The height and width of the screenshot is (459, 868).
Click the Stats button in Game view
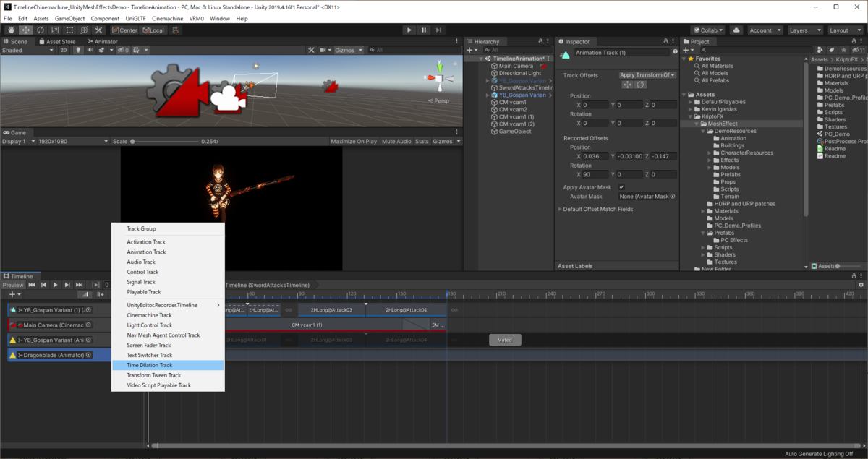[x=422, y=141]
